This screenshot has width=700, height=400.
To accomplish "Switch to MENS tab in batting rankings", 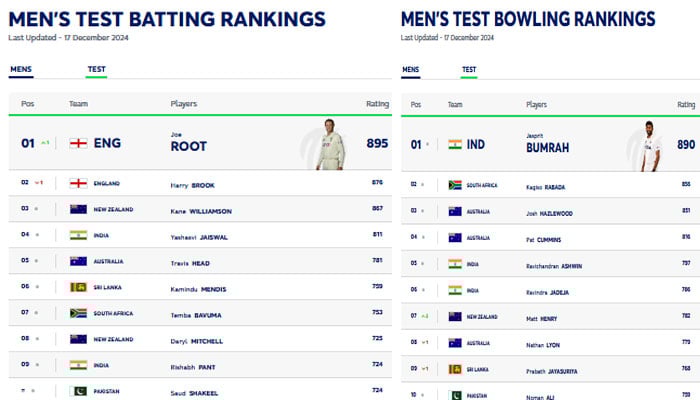I will pos(21,70).
